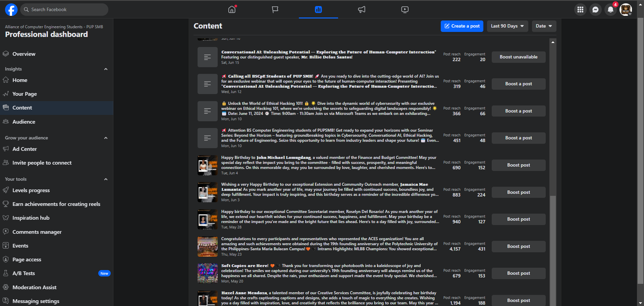Image resolution: width=644 pixels, height=306 pixels.
Task: Boost the Hazel Anne Mendoza birthday post
Action: (519, 301)
